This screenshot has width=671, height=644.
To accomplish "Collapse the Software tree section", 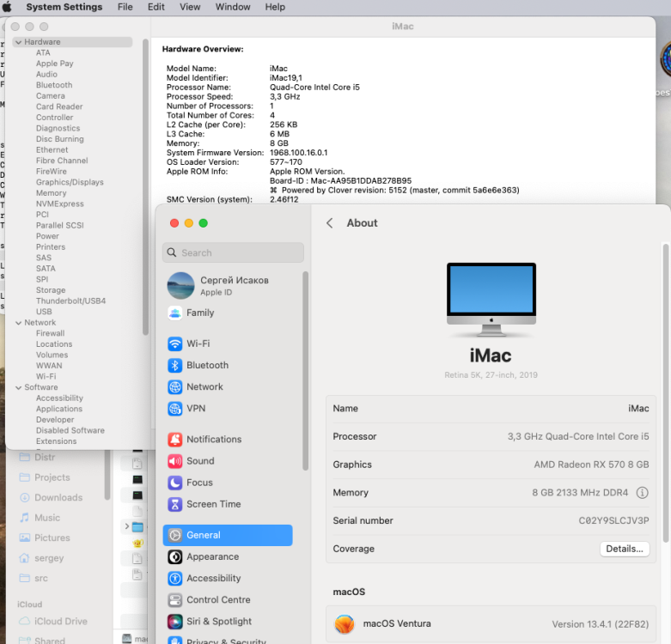I will (x=18, y=387).
